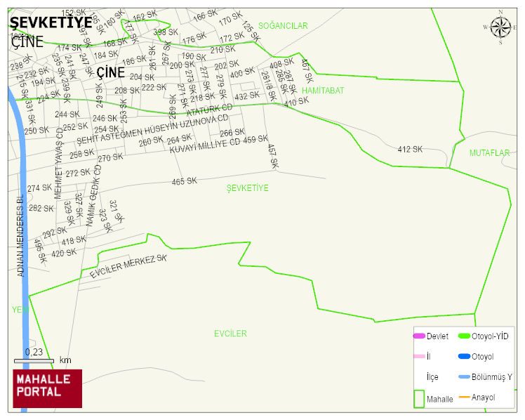Select the ŞEVKETİYE neighborhood label
This screenshot has width=525, height=420.
(248, 188)
